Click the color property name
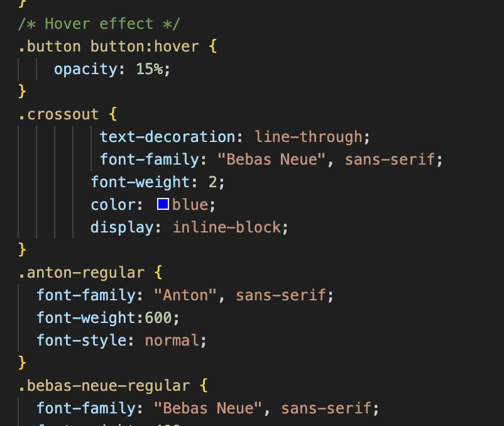 [x=113, y=205]
